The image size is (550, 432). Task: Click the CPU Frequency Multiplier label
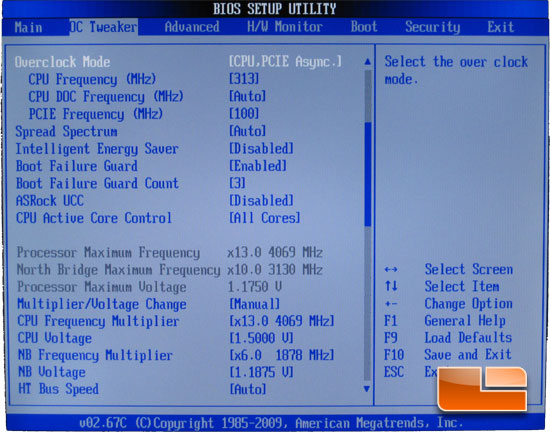(99, 321)
